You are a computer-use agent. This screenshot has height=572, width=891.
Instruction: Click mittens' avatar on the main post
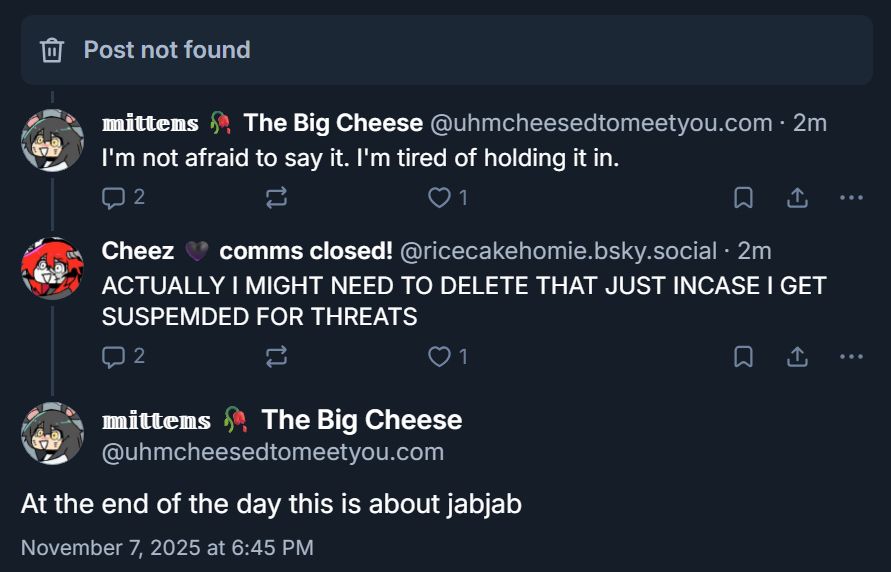(x=52, y=433)
